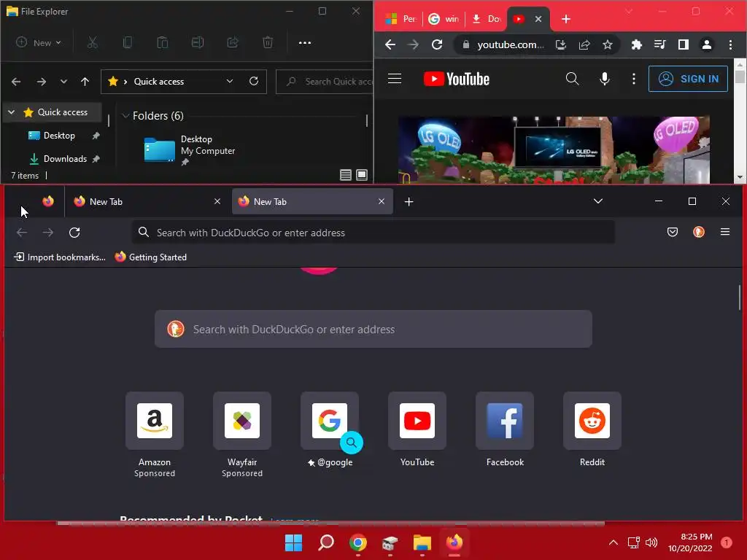Click Import bookmarks in Firefox toolbar
The width and height of the screenshot is (747, 560).
click(60, 257)
